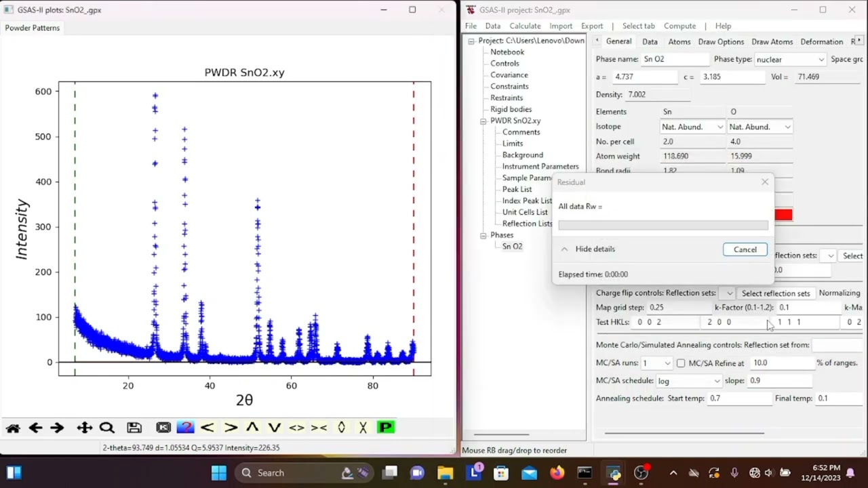This screenshot has height=488, width=868.
Task: Open the Export menu
Action: [x=592, y=26]
